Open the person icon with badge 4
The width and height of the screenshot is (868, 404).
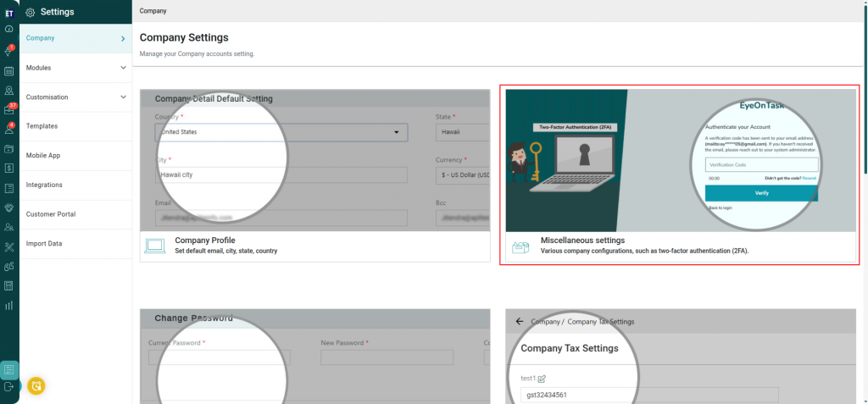point(8,129)
